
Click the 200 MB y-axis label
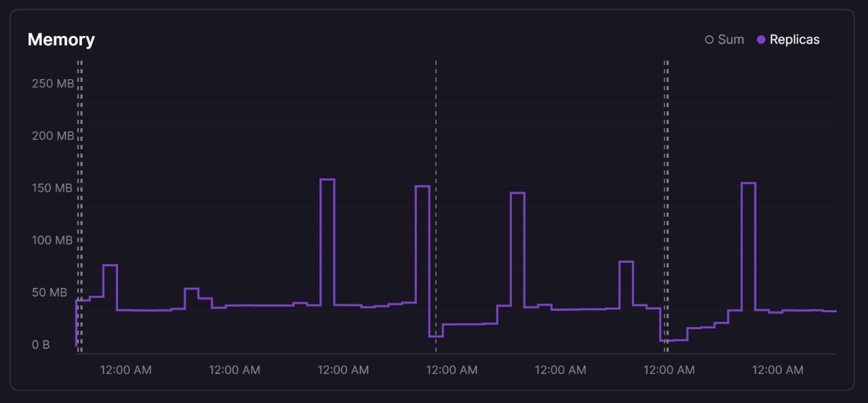point(52,135)
